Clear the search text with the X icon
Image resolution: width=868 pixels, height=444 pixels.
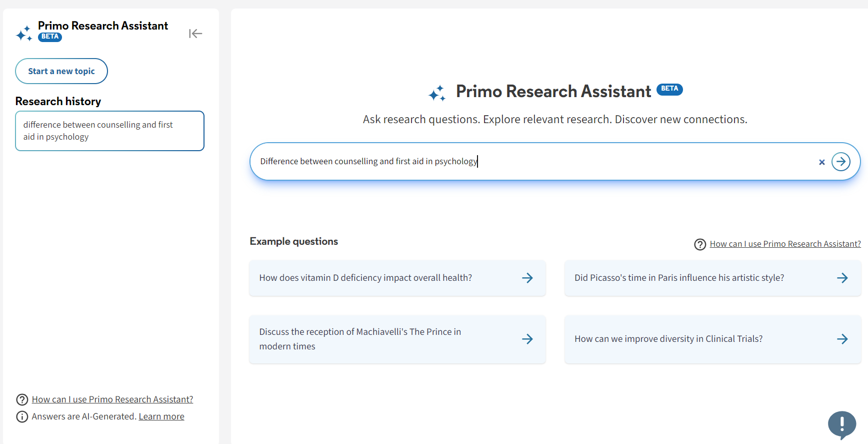click(x=821, y=162)
